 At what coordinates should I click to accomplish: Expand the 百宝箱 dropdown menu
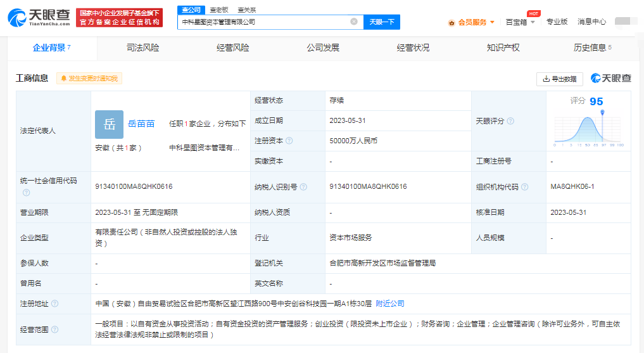tap(520, 22)
